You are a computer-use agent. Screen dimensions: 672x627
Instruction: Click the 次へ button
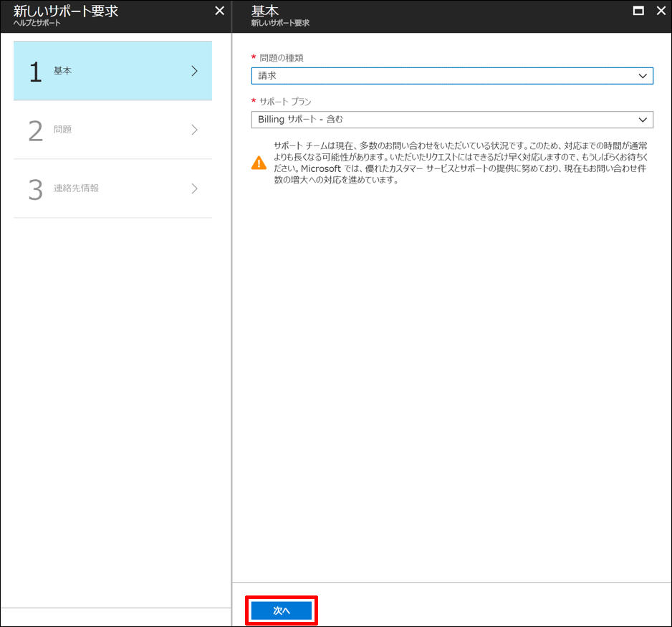click(x=281, y=610)
